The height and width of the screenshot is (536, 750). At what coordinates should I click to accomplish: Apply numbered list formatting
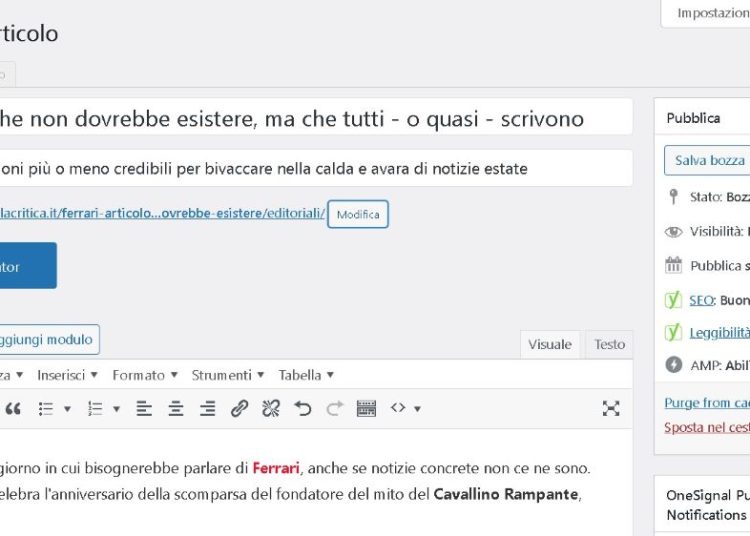pos(95,408)
